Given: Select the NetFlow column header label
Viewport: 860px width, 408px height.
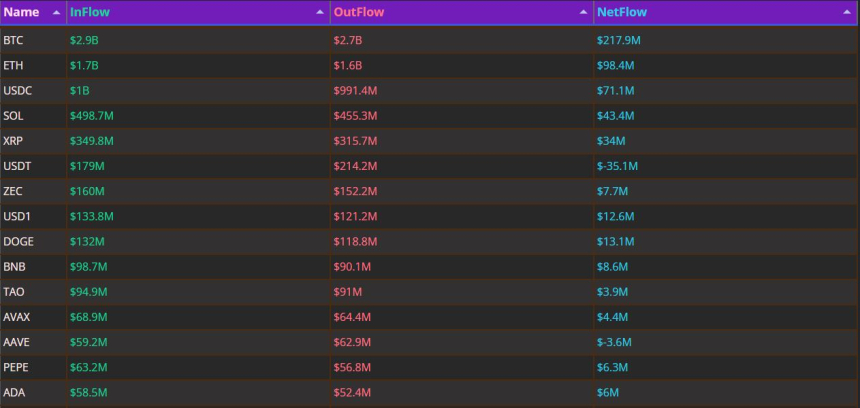Looking at the screenshot, I should click(621, 13).
